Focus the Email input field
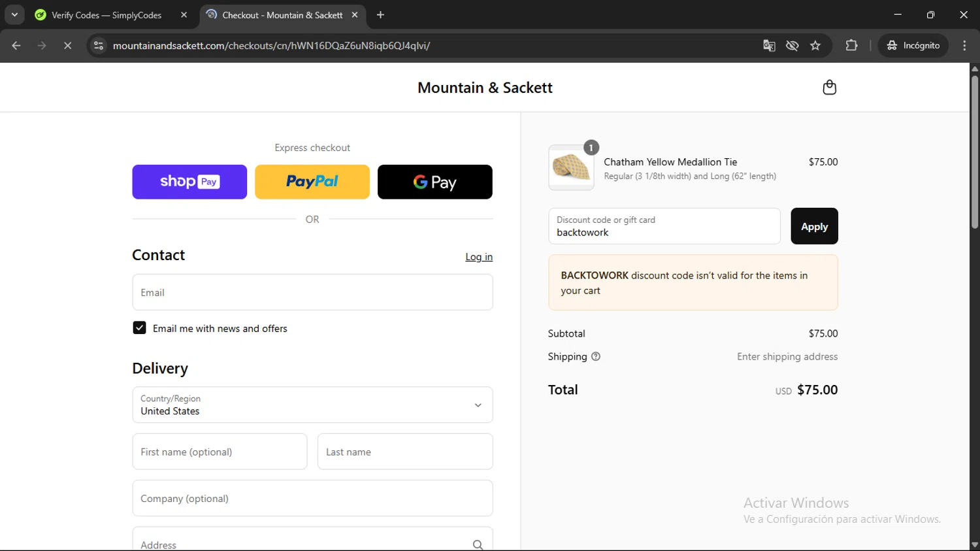The width and height of the screenshot is (980, 551). (x=312, y=292)
